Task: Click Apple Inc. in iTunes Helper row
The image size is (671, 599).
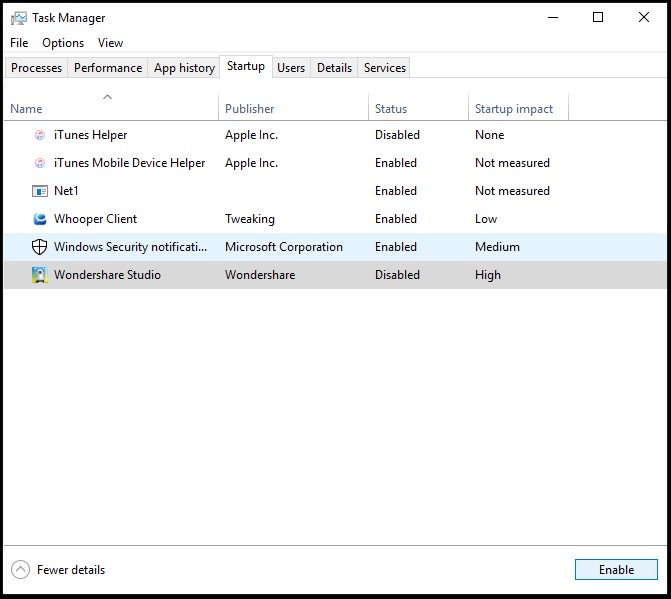Action: coord(252,135)
